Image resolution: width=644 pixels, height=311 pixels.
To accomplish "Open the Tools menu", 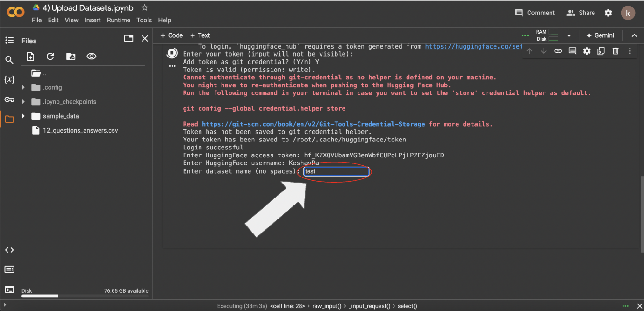I will pyautogui.click(x=144, y=20).
